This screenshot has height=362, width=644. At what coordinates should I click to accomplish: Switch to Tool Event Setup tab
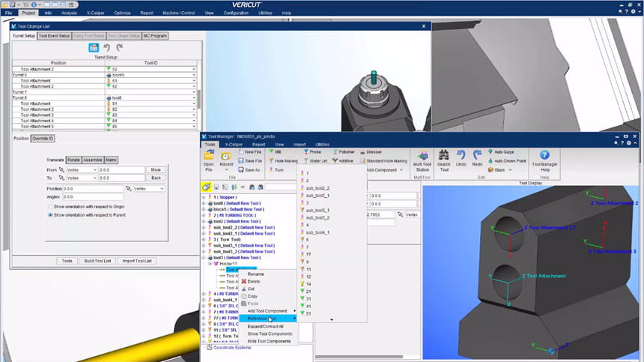[x=54, y=36]
